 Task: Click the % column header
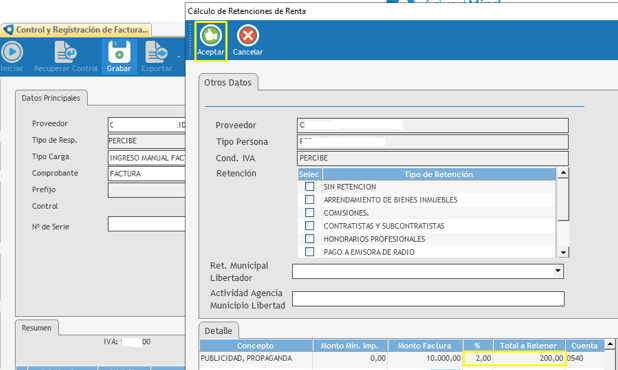click(477, 346)
